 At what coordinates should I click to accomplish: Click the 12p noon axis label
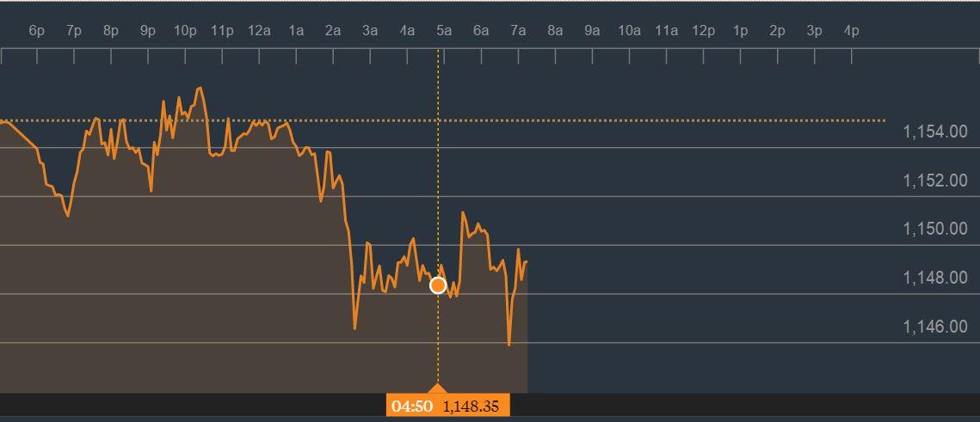coord(704,31)
